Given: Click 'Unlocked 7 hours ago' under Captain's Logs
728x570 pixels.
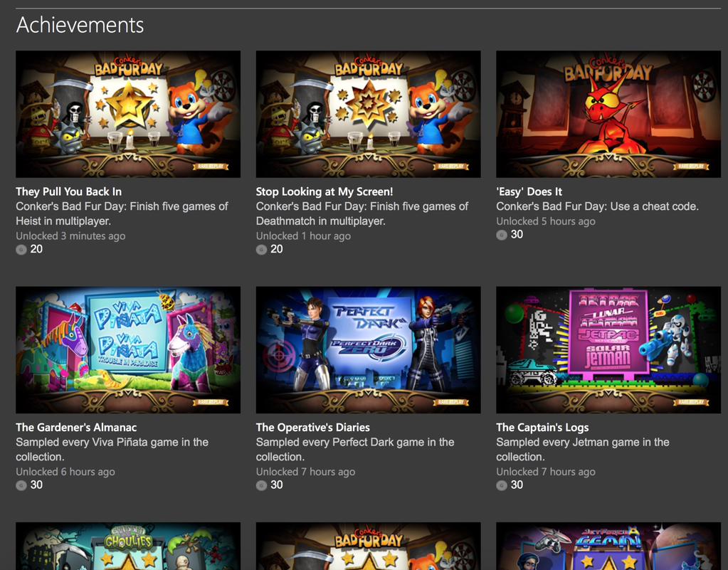Looking at the screenshot, I should 546,472.
